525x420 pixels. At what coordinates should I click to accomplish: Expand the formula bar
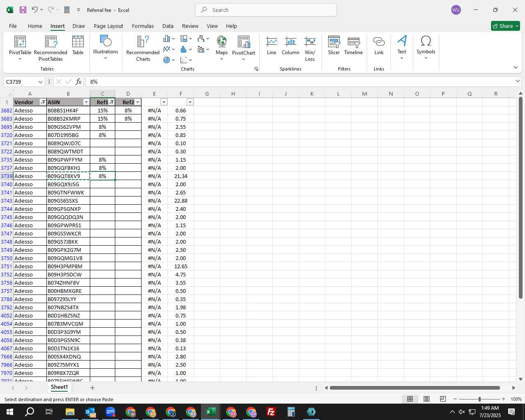point(518,81)
